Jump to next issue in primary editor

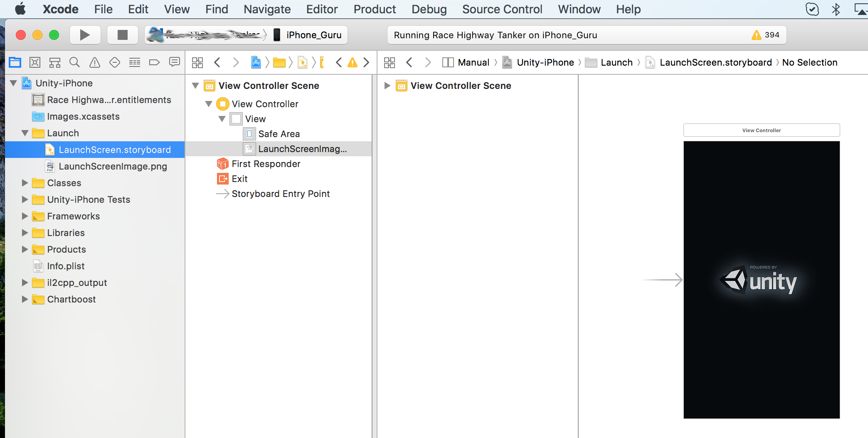point(366,62)
